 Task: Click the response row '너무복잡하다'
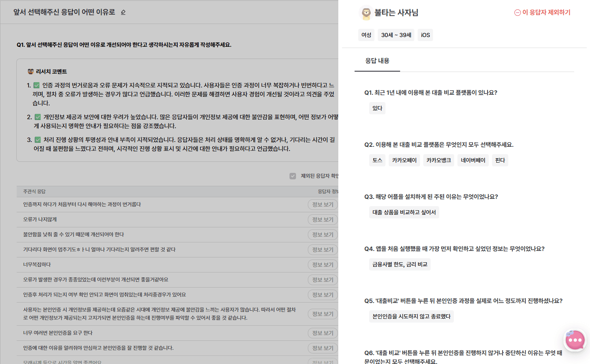pos(177,265)
